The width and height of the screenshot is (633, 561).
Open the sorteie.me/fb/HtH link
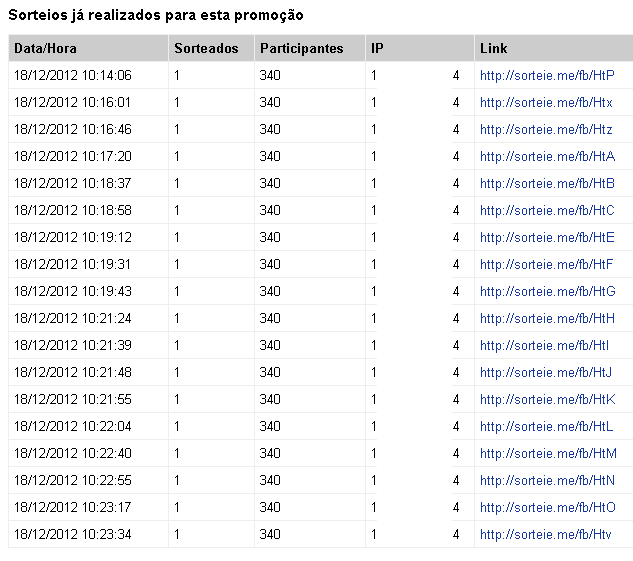click(547, 318)
